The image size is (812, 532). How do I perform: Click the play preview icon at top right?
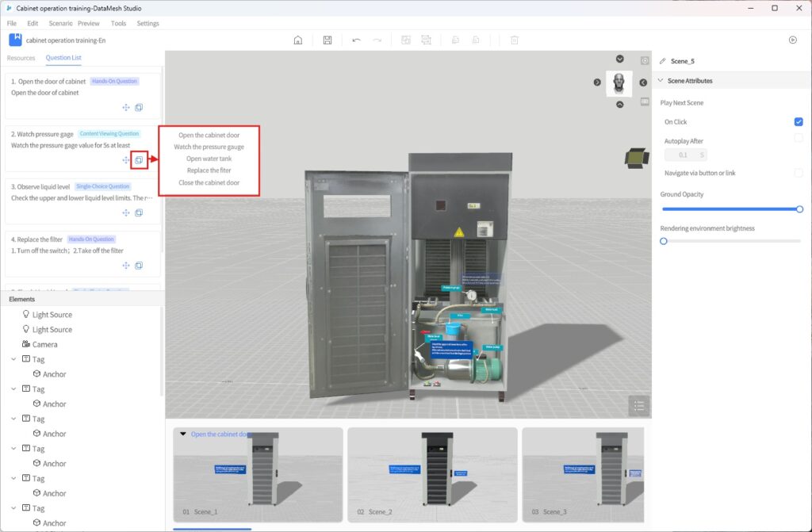pyautogui.click(x=792, y=40)
